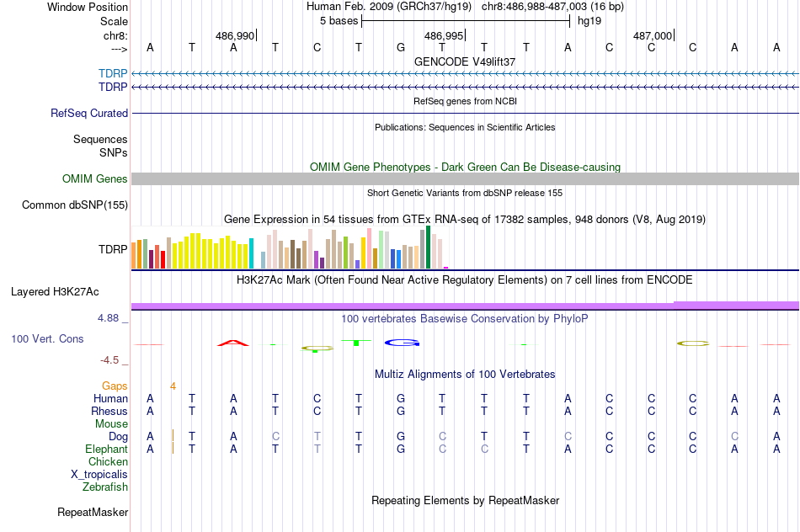Click the dark-blue TDRP GENCODE track label
The image size is (800, 532).
click(113, 88)
